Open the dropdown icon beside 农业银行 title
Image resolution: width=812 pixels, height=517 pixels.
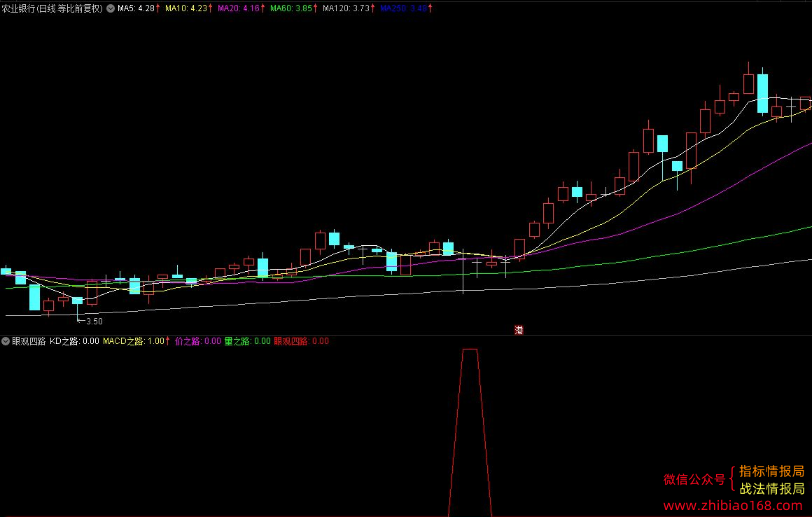coord(111,8)
